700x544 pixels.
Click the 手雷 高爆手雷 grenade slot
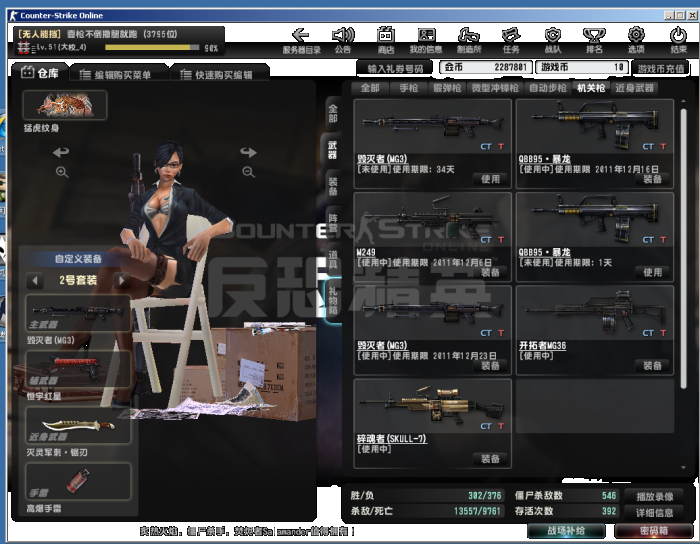(78, 482)
